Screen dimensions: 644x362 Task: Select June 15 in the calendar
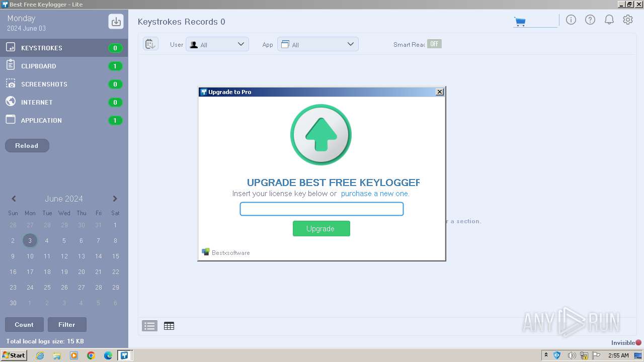point(115,256)
